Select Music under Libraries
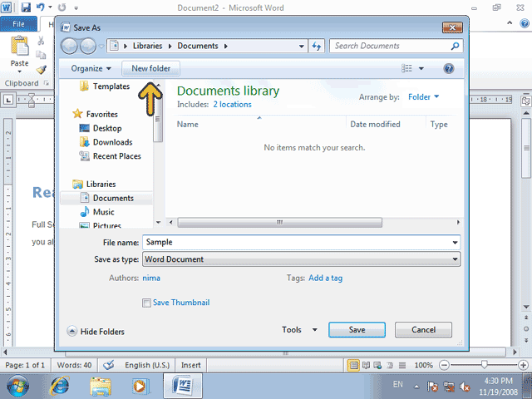The height and width of the screenshot is (399, 532). click(x=103, y=212)
